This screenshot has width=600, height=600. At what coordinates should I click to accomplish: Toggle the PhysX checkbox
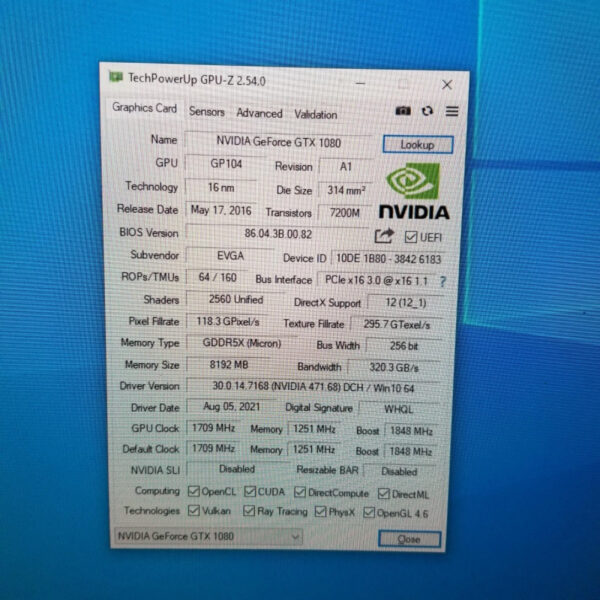pos(320,512)
